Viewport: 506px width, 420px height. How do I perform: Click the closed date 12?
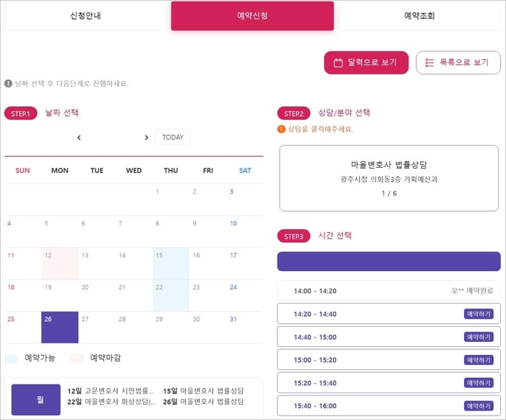click(x=59, y=263)
